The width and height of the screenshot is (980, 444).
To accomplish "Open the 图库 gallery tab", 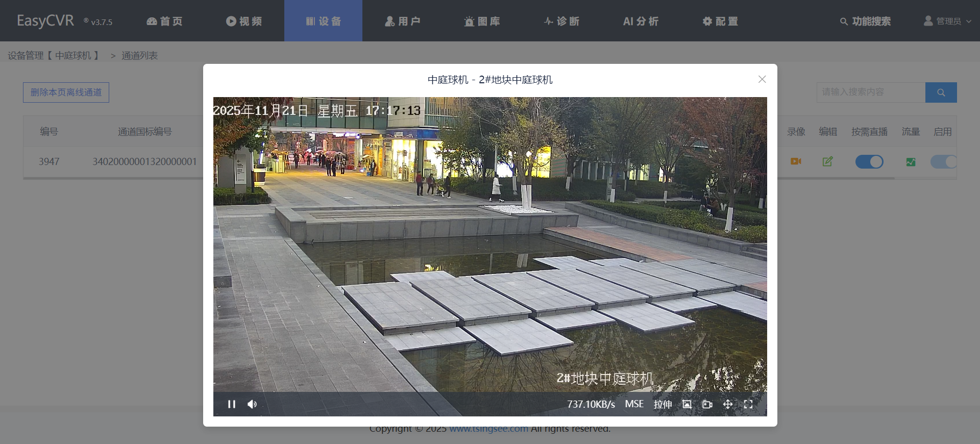I will tap(482, 21).
